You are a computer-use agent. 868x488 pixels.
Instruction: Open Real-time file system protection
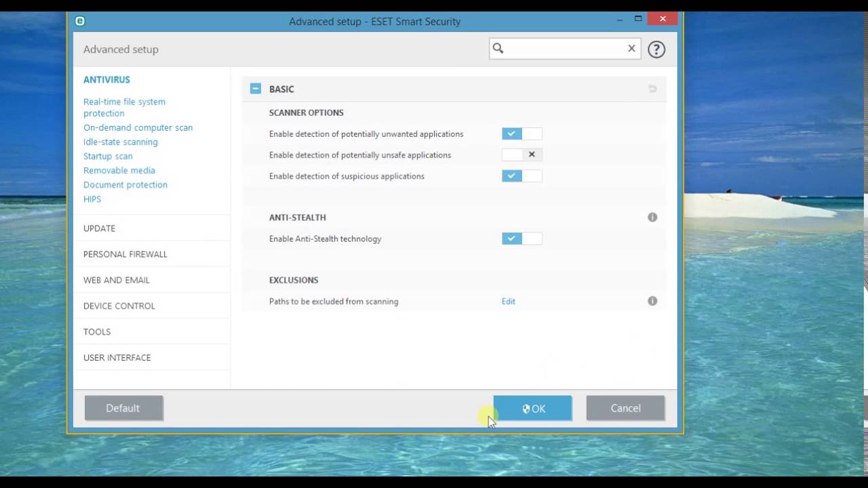pyautogui.click(x=124, y=107)
